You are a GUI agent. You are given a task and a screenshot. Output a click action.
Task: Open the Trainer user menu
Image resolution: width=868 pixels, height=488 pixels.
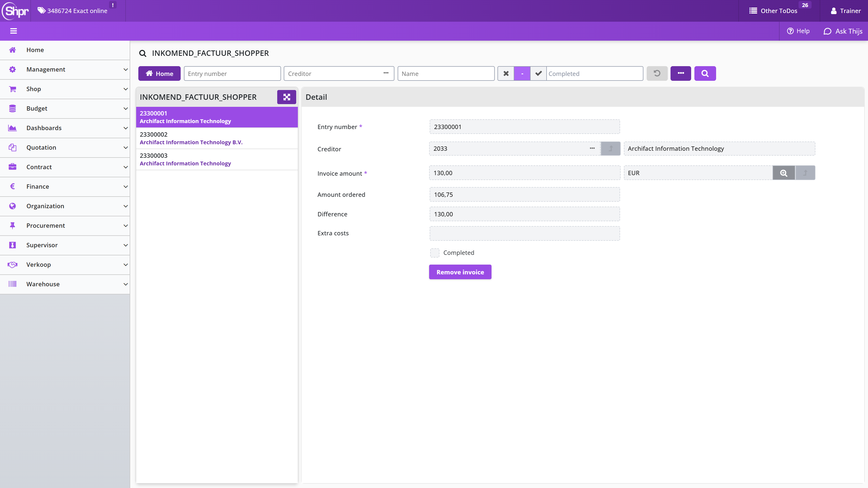[845, 11]
